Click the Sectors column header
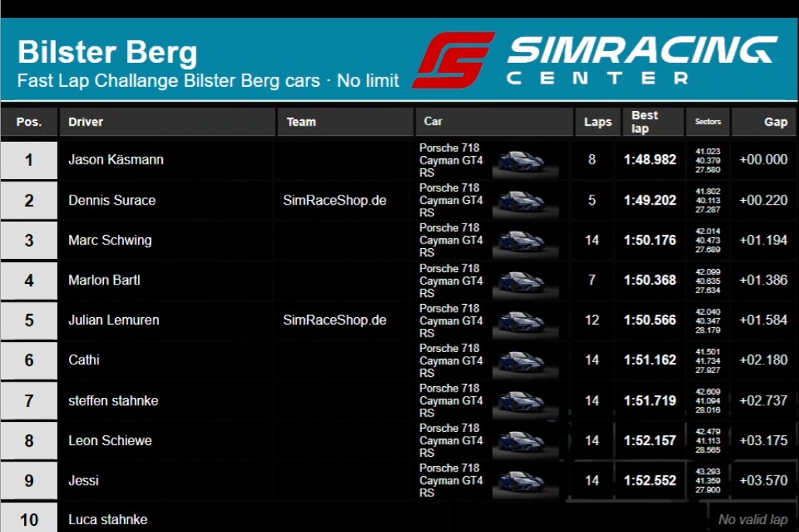799x532 pixels. [707, 122]
